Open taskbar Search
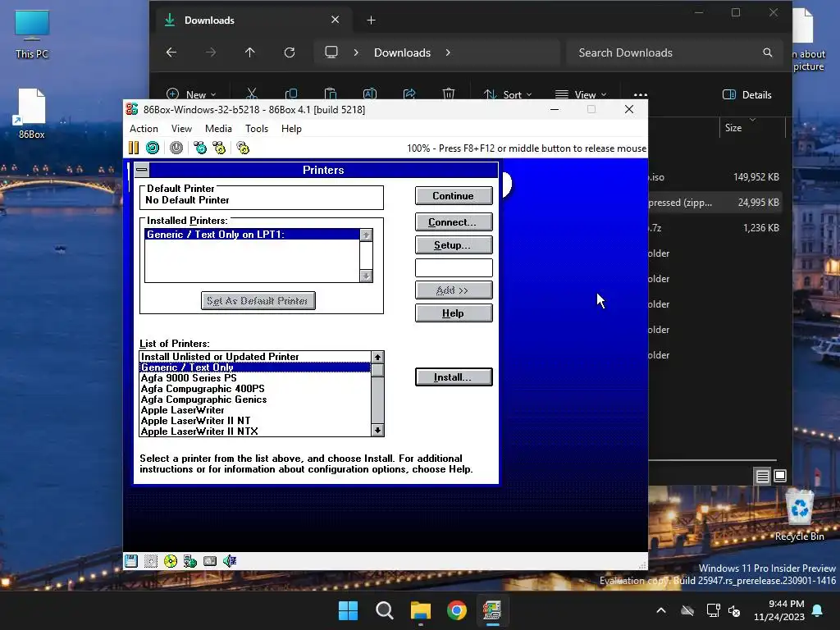The height and width of the screenshot is (630, 840). 385,610
